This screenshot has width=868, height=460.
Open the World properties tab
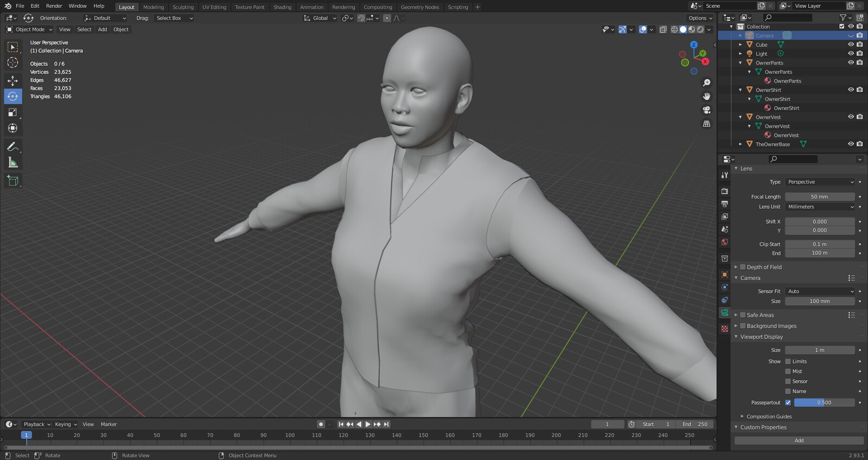tap(724, 242)
